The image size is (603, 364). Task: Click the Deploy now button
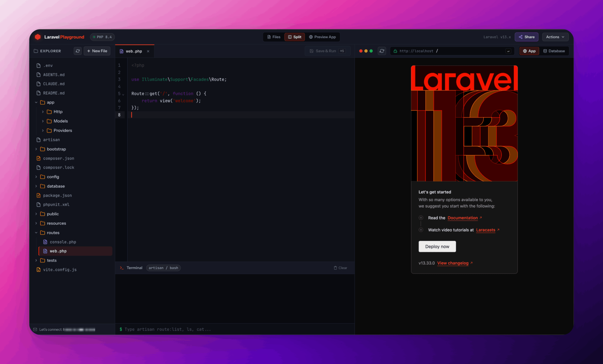coord(437,246)
